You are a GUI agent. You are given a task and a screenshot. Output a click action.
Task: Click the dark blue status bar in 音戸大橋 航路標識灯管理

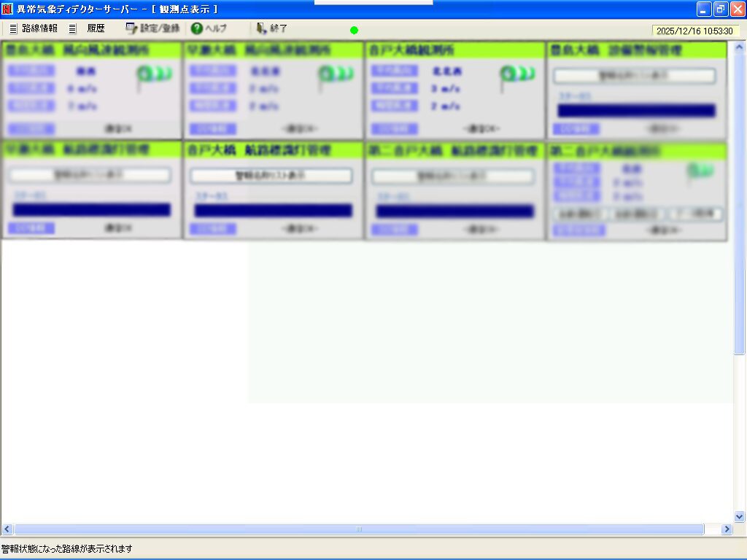(x=273, y=211)
